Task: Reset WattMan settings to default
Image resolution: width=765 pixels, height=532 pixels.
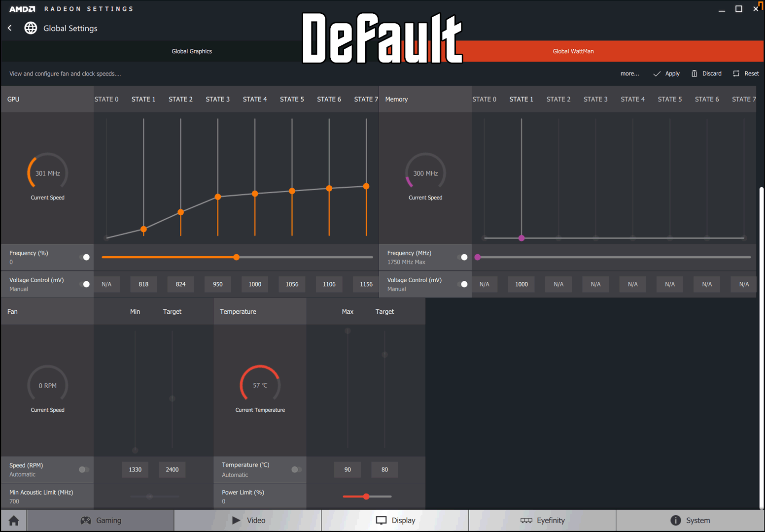Action: (746, 73)
